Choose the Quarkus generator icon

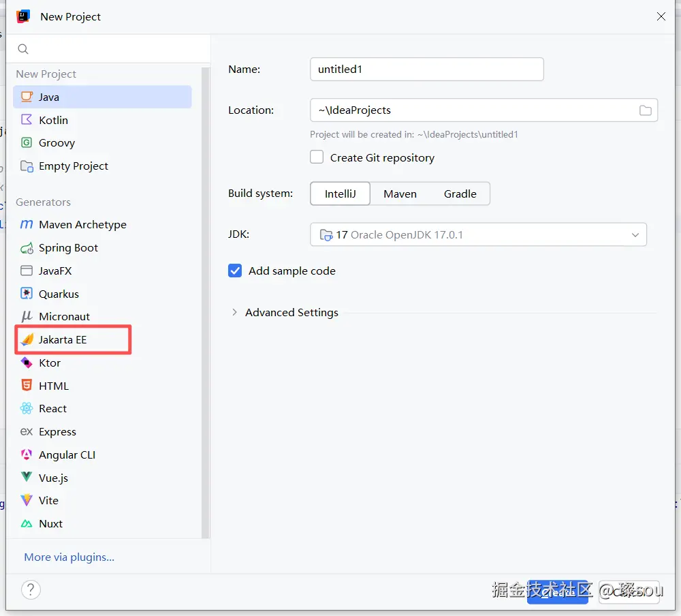click(27, 294)
